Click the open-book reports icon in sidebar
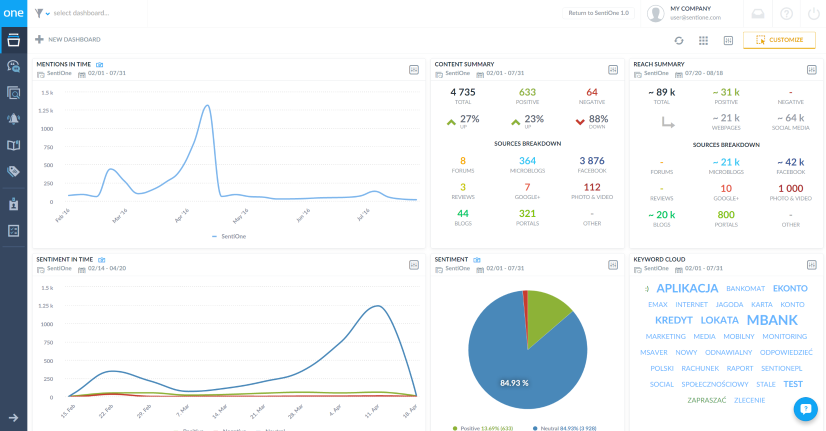 click(13, 145)
